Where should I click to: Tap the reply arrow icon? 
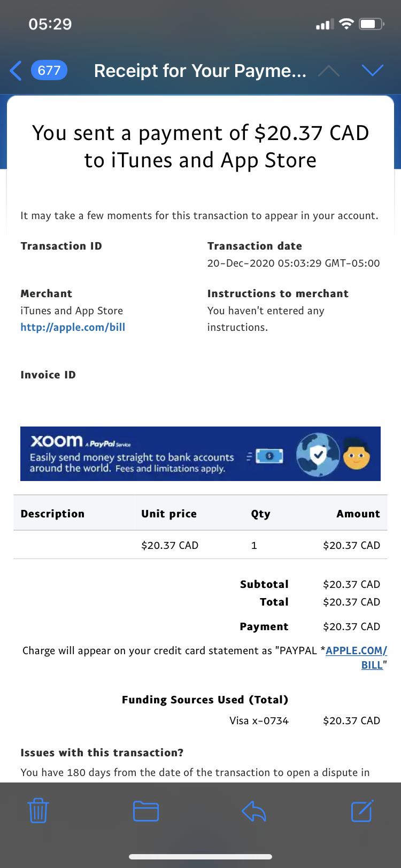point(254,811)
